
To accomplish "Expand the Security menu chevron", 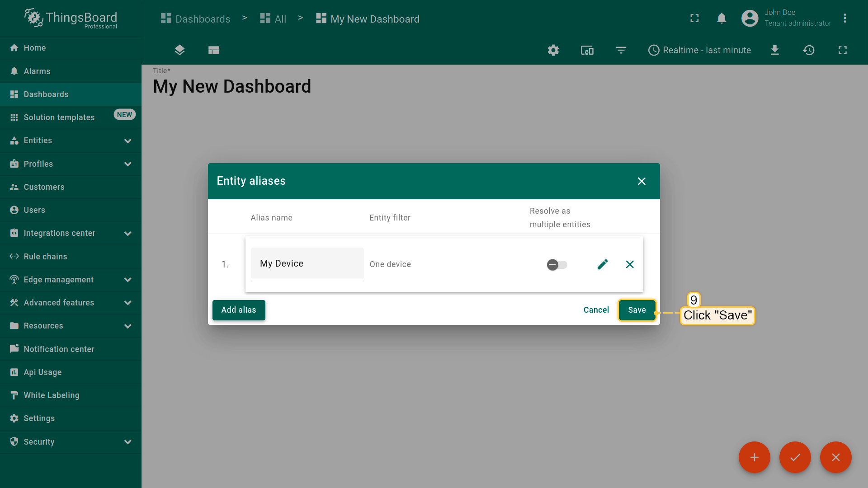I will click(128, 442).
